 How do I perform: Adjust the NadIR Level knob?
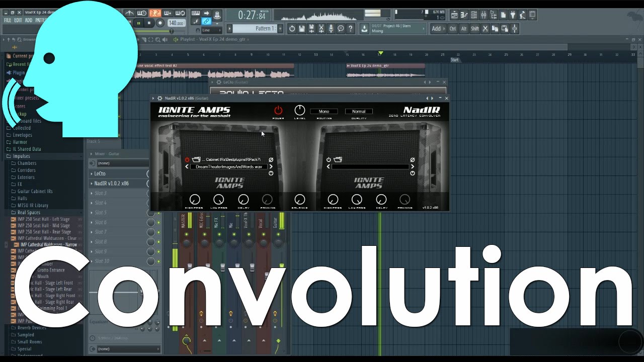(x=299, y=110)
